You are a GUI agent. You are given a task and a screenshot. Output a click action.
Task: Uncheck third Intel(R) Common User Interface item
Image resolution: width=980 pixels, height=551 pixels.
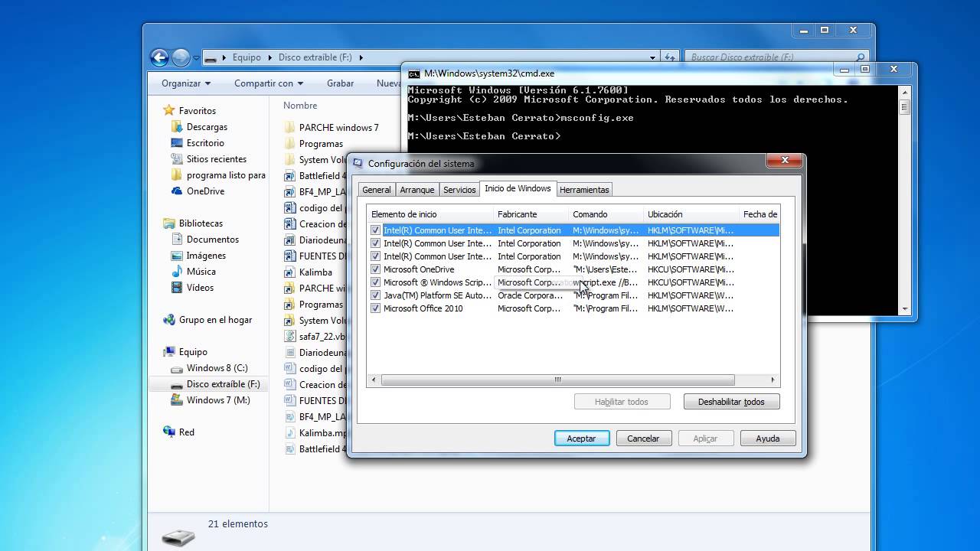click(x=375, y=256)
